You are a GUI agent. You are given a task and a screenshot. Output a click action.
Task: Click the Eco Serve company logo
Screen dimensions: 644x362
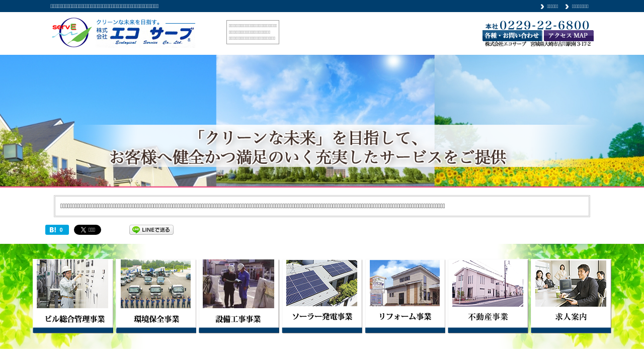(123, 33)
